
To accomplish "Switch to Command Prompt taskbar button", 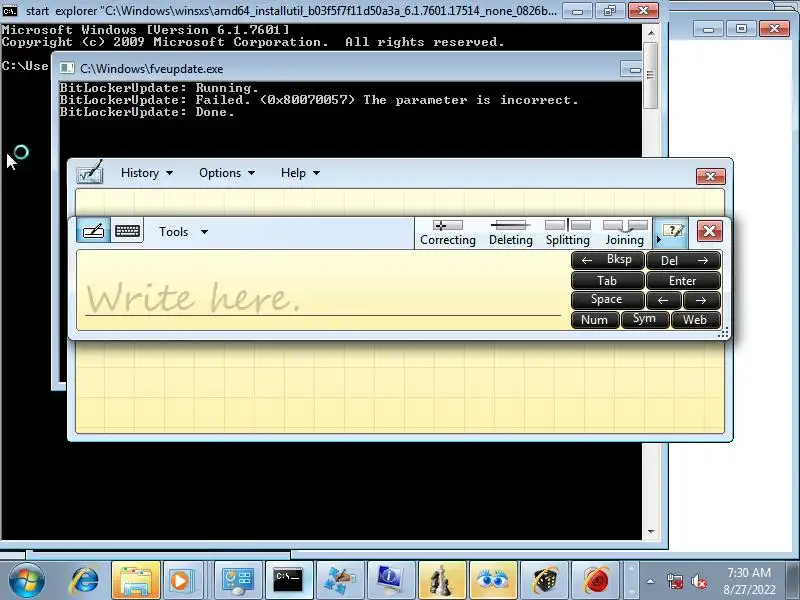I will (x=288, y=580).
